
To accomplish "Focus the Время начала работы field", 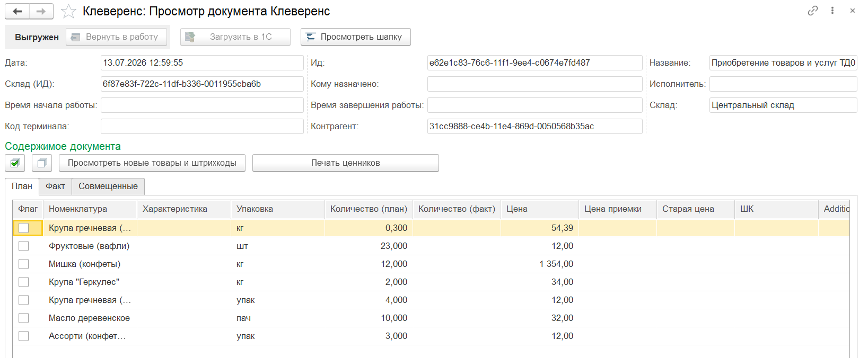I will 202,105.
